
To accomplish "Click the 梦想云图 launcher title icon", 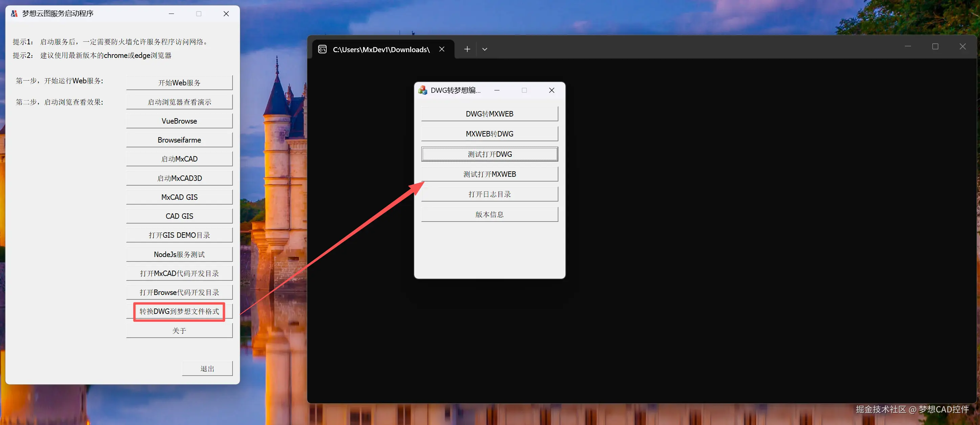I will [14, 14].
